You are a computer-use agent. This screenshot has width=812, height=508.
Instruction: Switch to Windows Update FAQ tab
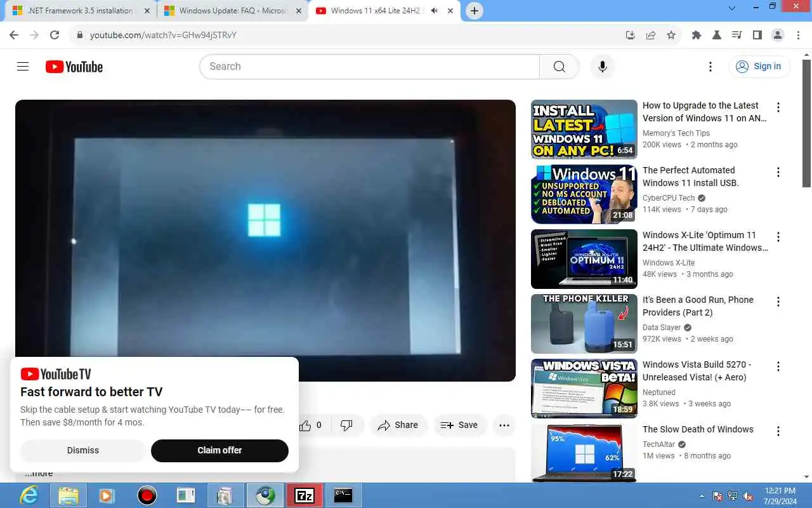click(233, 11)
